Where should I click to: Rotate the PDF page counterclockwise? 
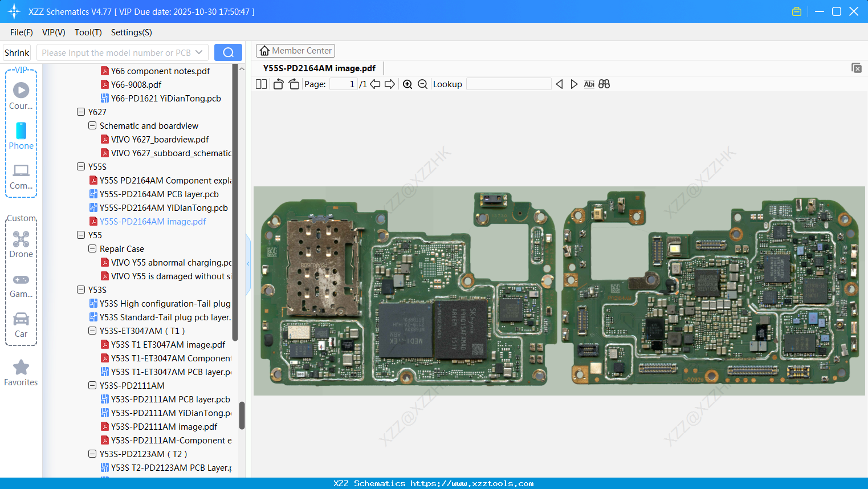(278, 84)
